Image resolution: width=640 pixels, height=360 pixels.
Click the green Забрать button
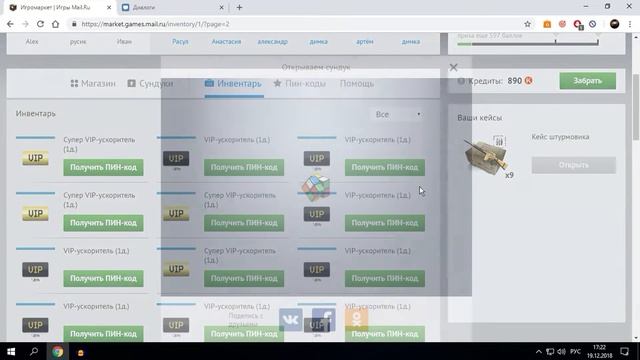coord(587,81)
